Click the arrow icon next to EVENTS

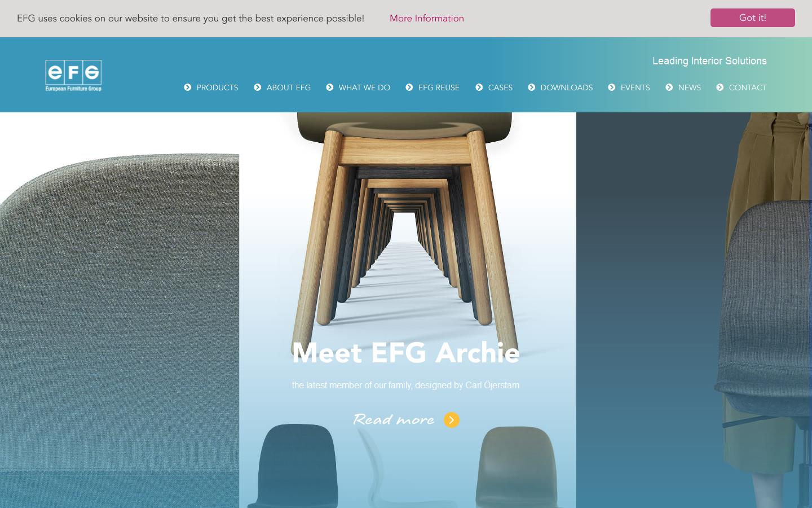612,87
